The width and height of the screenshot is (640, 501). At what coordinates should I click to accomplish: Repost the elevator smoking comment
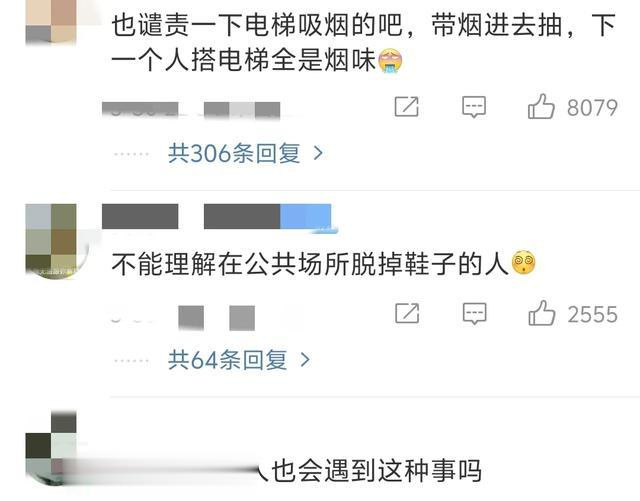tap(407, 107)
